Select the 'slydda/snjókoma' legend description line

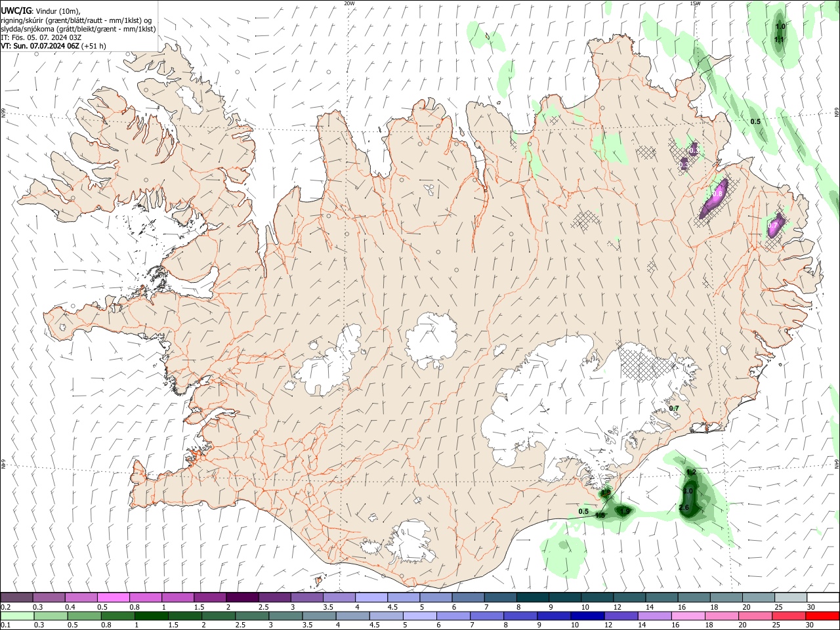tap(79, 29)
